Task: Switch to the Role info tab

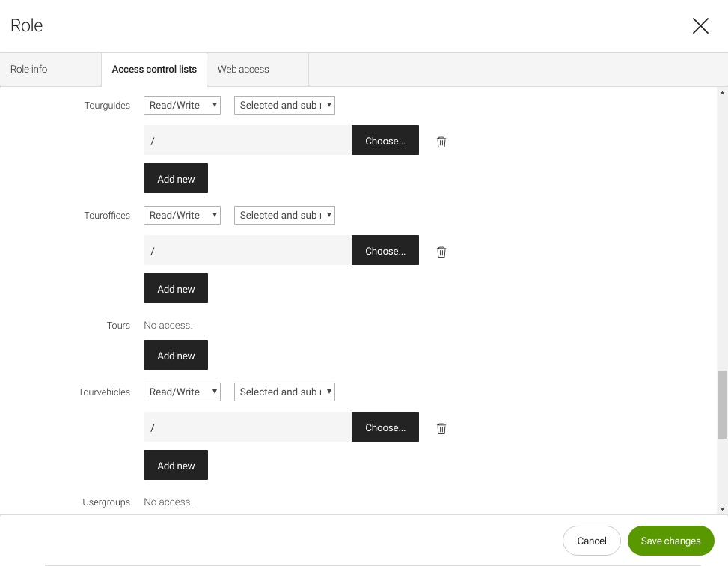Action: [x=29, y=70]
